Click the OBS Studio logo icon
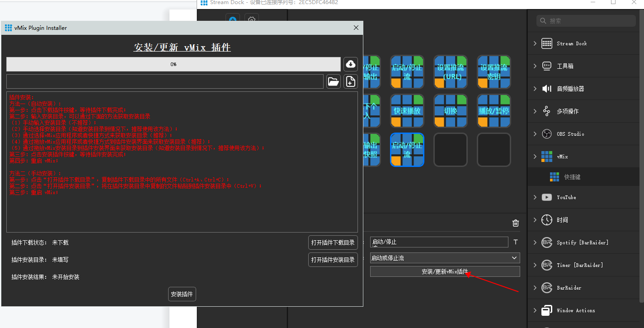The height and width of the screenshot is (328, 644). point(547,134)
